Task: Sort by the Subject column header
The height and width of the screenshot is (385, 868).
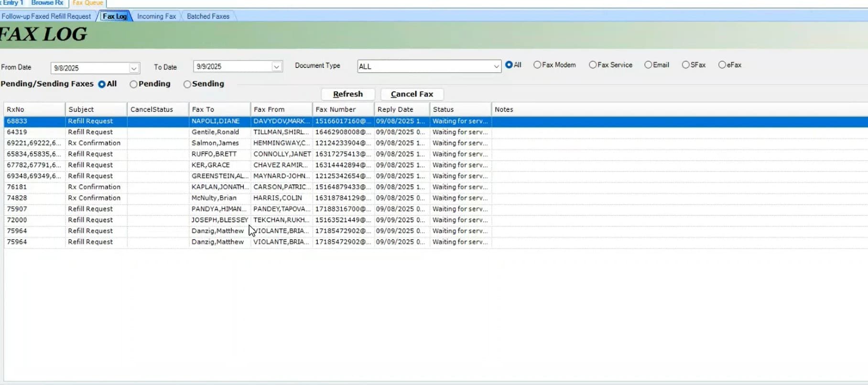Action: pyautogui.click(x=96, y=110)
